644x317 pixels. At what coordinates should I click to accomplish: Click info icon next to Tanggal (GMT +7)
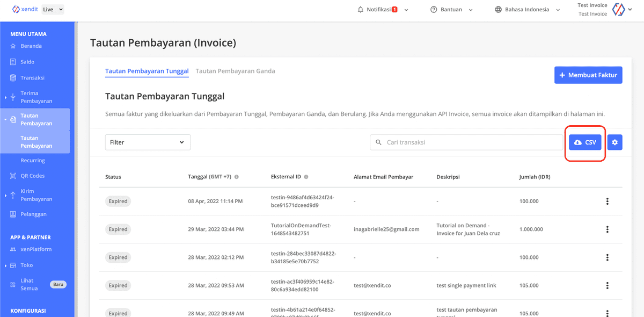click(x=237, y=177)
